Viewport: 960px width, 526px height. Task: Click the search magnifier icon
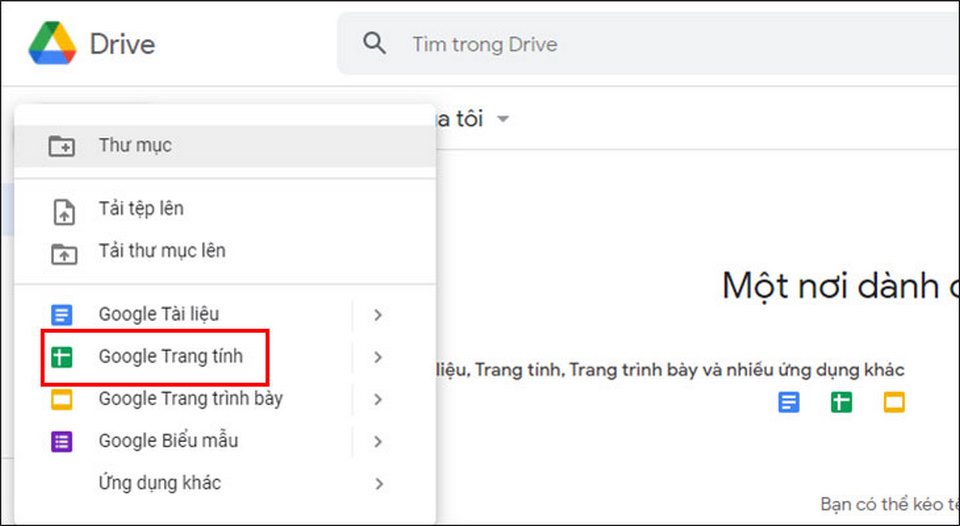375,44
